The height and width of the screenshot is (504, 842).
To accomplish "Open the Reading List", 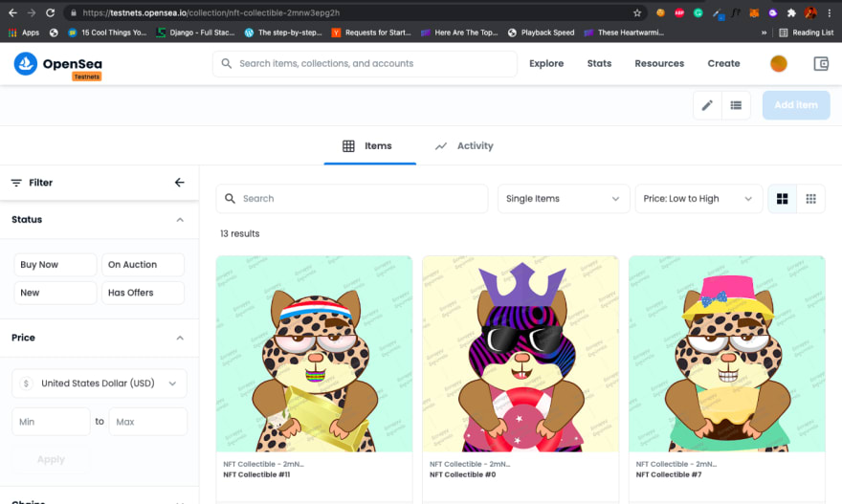I will pos(806,33).
